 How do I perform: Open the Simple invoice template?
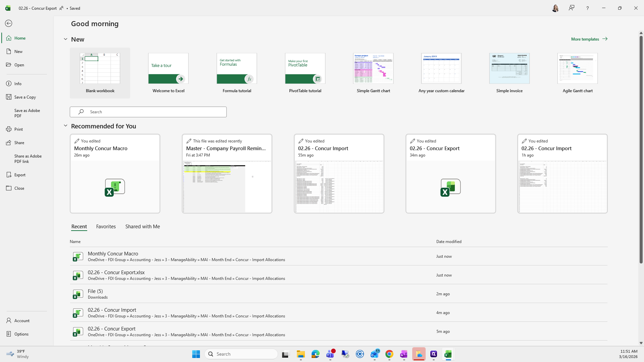click(509, 69)
